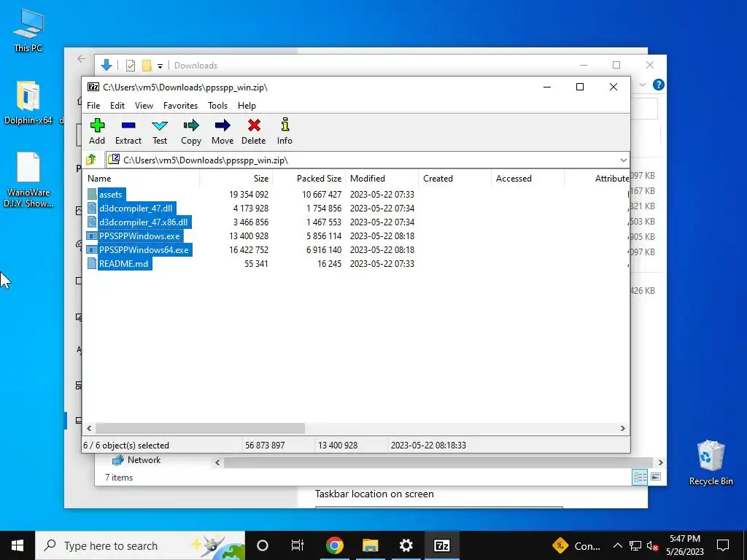Viewport: 747px width, 560px height.
Task: Click Explorer quick access down-arrow icon
Action: (x=107, y=65)
